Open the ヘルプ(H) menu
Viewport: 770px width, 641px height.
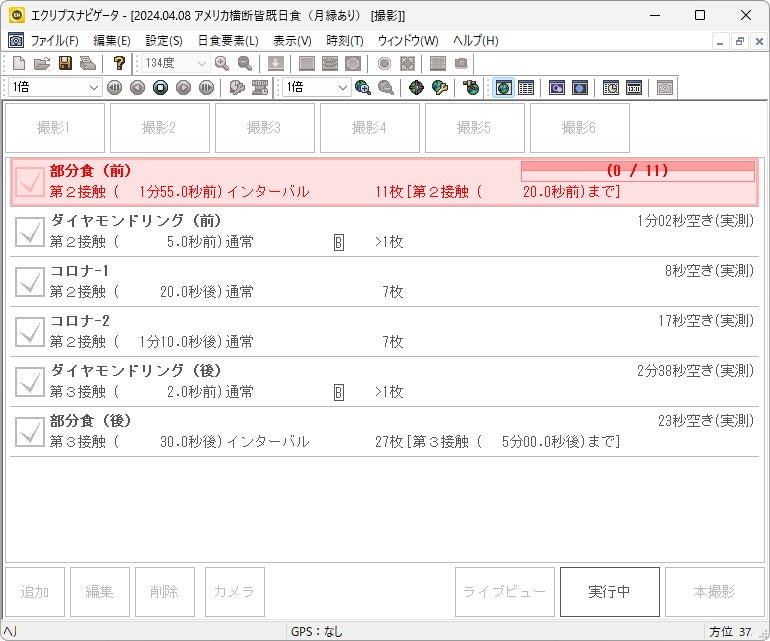[475, 41]
